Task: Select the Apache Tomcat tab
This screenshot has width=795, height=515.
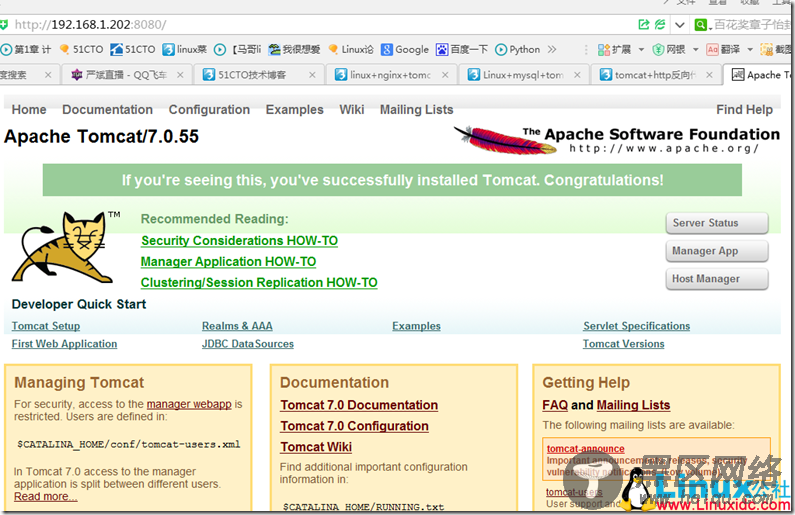Action: [x=760, y=75]
